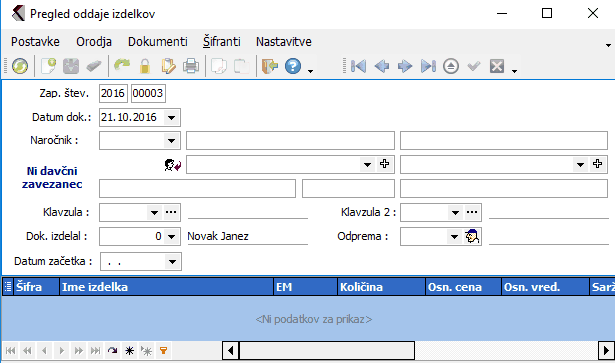This screenshot has width=615, height=363.
Task: Open the Odprema dropdown arrow
Action: click(x=454, y=237)
